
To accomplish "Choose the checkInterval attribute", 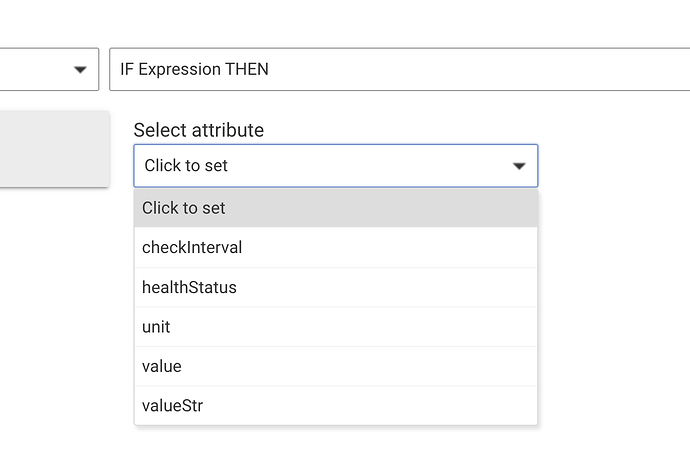I will [336, 247].
